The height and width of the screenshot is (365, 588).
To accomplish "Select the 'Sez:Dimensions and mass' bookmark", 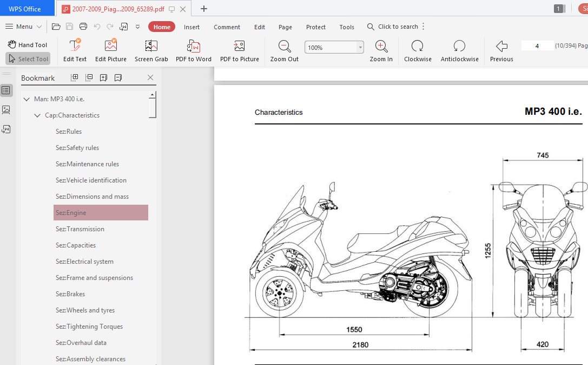I will click(93, 197).
